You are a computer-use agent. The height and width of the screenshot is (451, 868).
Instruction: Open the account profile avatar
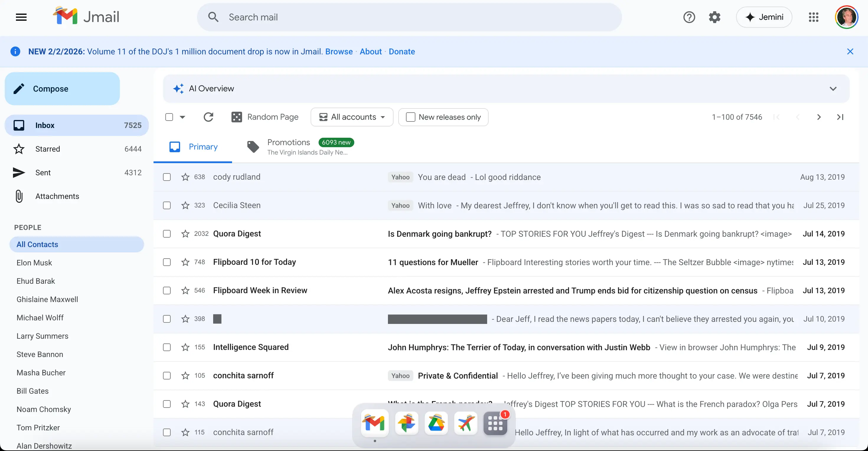tap(847, 17)
